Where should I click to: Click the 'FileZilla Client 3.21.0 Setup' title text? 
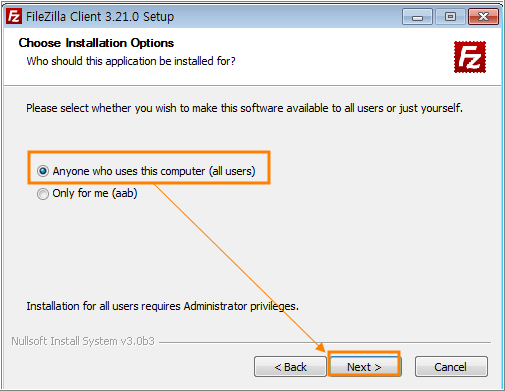100,17
